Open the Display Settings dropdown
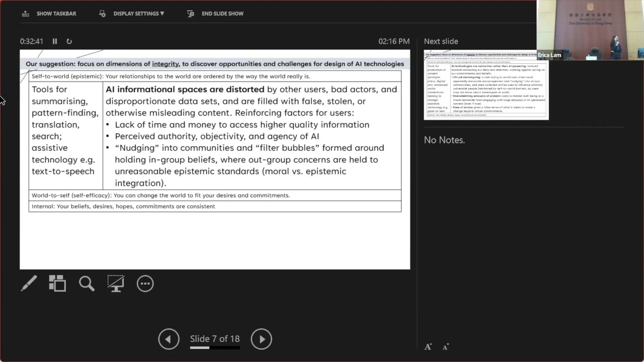The width and height of the screenshot is (644, 362). point(132,14)
